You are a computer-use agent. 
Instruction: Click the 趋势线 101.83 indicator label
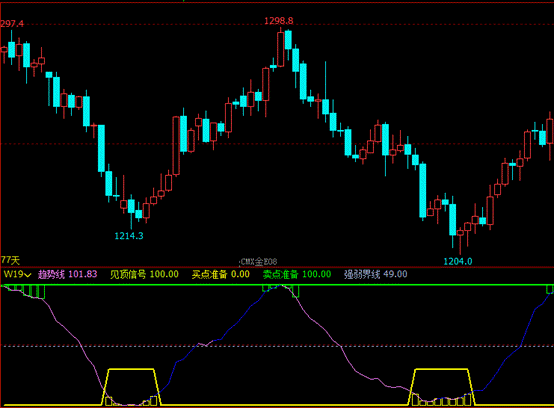click(67, 274)
